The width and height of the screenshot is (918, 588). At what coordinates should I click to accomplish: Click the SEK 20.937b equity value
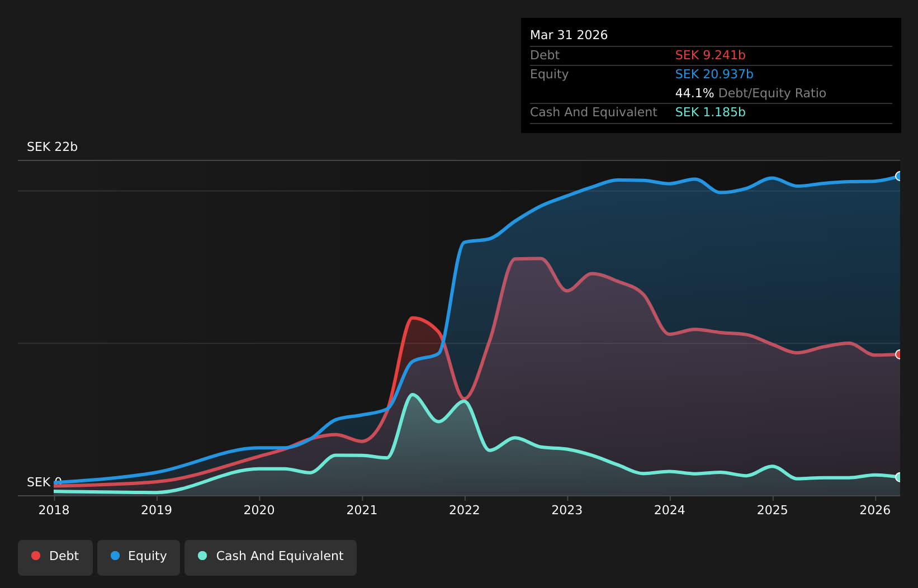[714, 74]
